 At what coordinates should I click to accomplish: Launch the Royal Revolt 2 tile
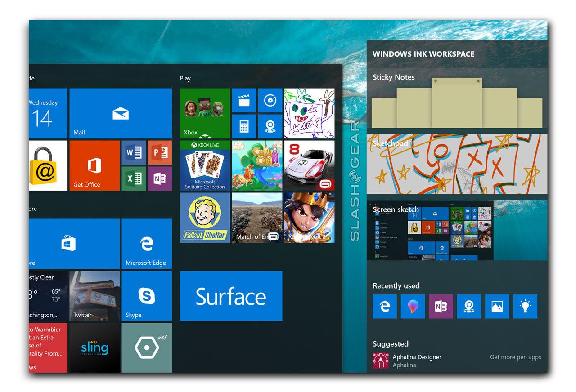click(309, 218)
